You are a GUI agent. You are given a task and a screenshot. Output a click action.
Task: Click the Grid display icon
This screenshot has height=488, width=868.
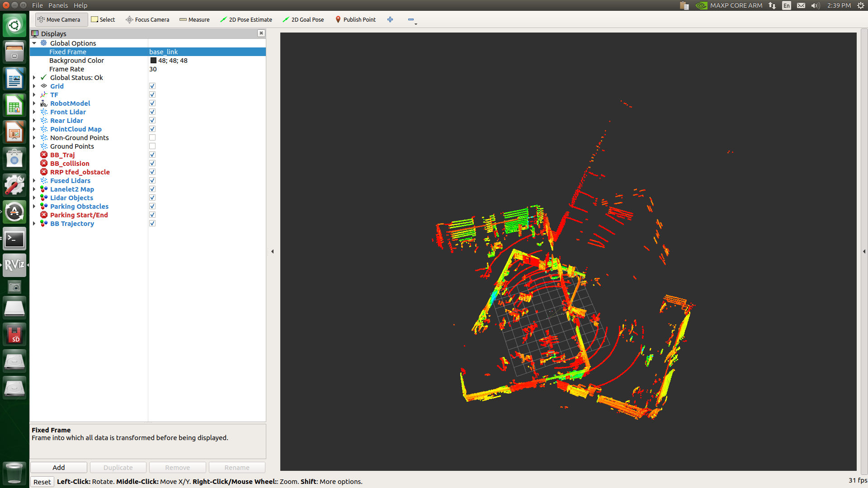44,86
